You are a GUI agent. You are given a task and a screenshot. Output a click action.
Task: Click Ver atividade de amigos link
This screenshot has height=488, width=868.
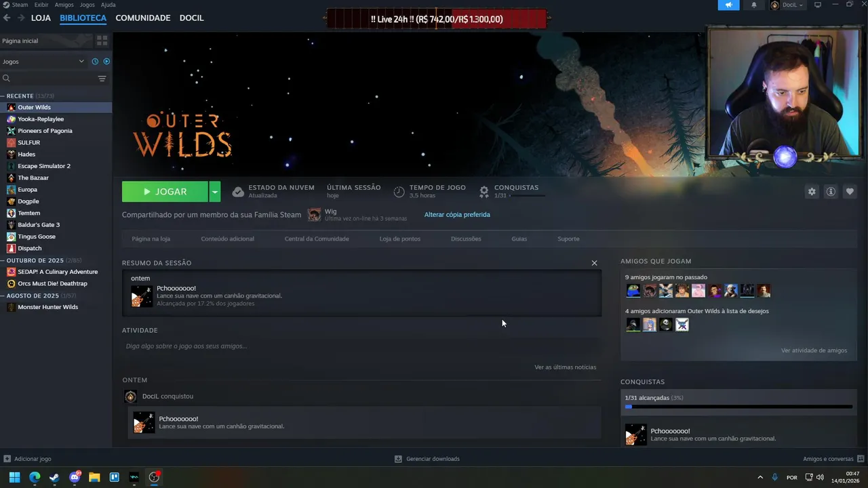pyautogui.click(x=814, y=350)
